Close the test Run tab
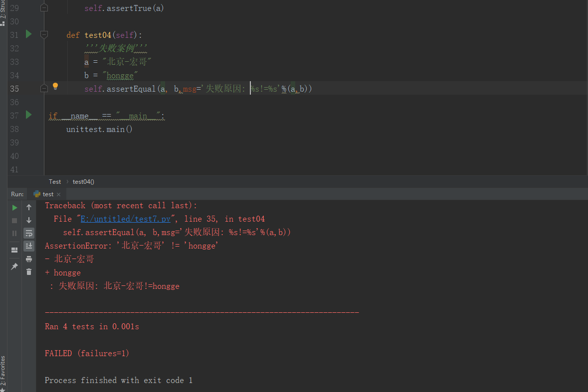 58,194
